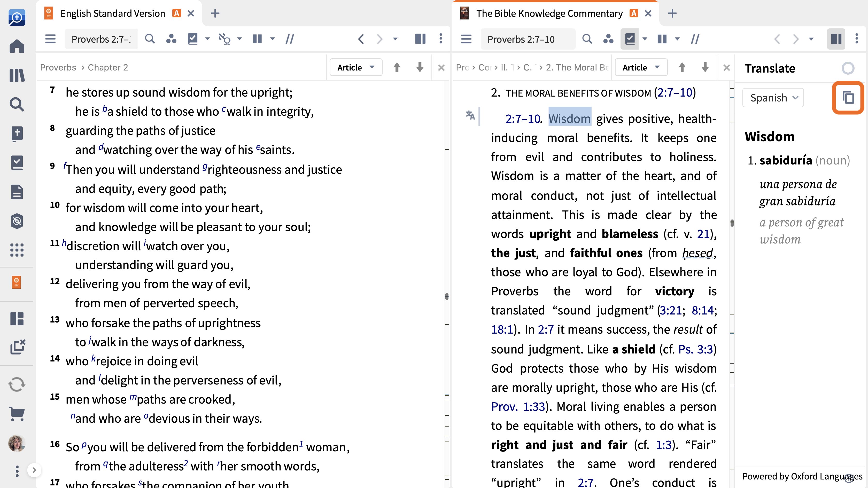Toggle the parallel sync in commentary toolbar
Viewport: 868px width, 488px height.
pos(696,39)
